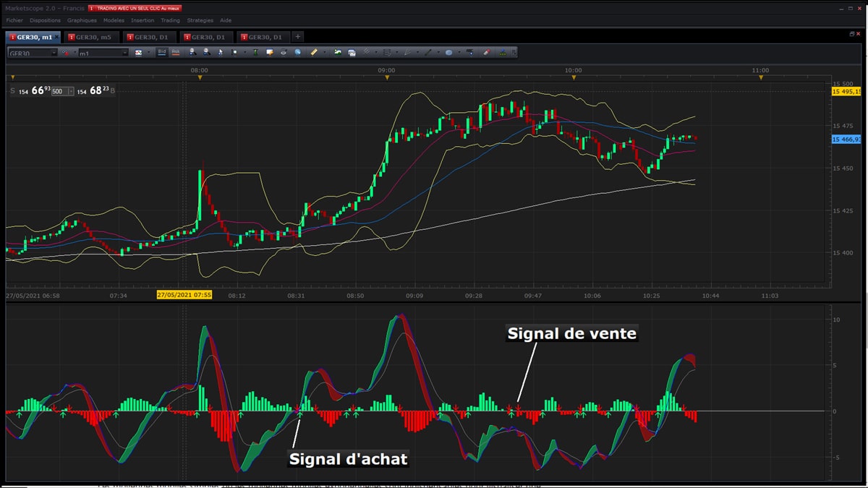Click the text annotation note icon
Viewport: 868px width, 488px height.
click(269, 52)
